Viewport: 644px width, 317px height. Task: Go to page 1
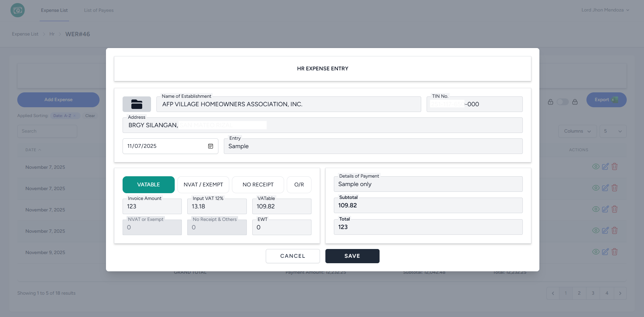[x=566, y=293]
